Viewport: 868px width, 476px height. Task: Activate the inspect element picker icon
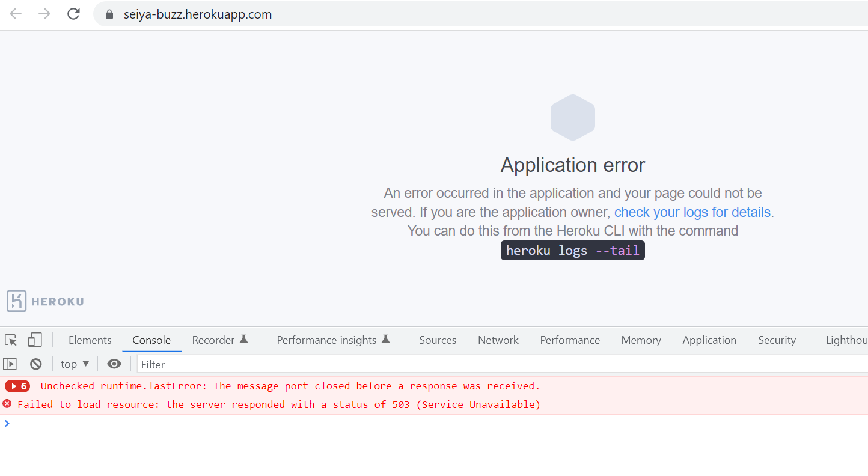coord(11,340)
